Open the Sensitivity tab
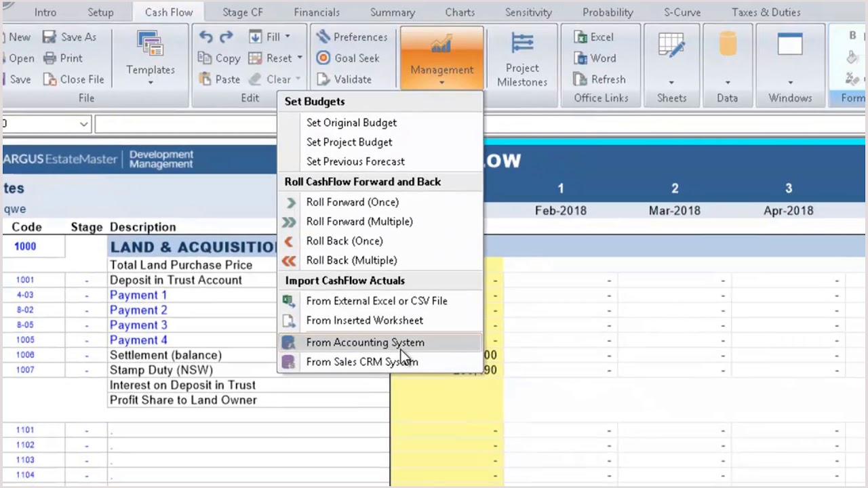The image size is (868, 488). coord(528,12)
